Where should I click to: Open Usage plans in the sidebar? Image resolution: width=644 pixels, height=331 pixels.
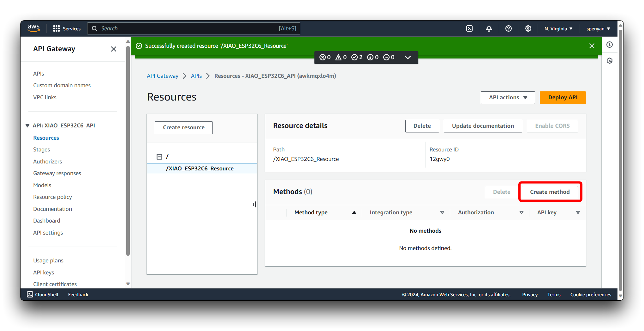click(x=48, y=261)
